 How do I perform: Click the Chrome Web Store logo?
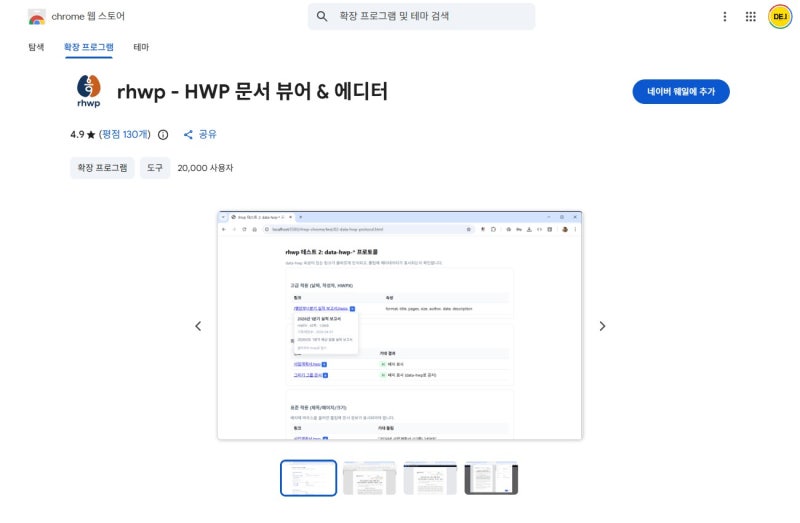[x=37, y=17]
